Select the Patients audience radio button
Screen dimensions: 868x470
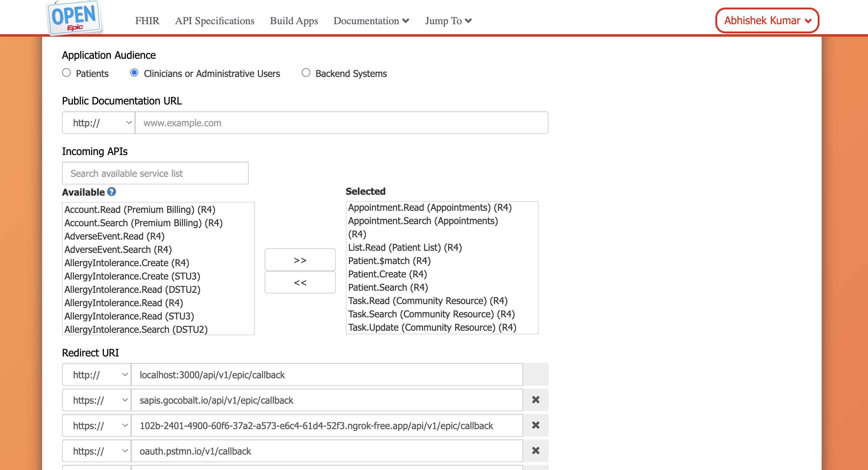click(66, 72)
